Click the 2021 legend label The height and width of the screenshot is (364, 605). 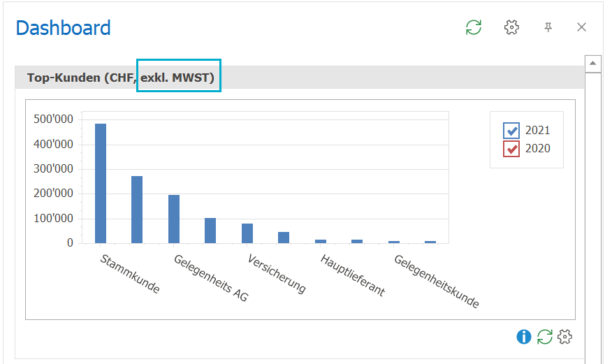(537, 131)
